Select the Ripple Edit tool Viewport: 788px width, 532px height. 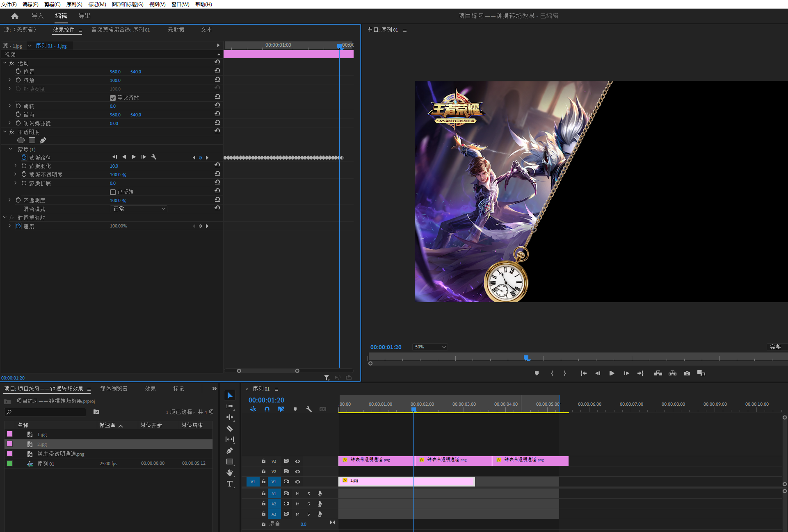tap(230, 417)
